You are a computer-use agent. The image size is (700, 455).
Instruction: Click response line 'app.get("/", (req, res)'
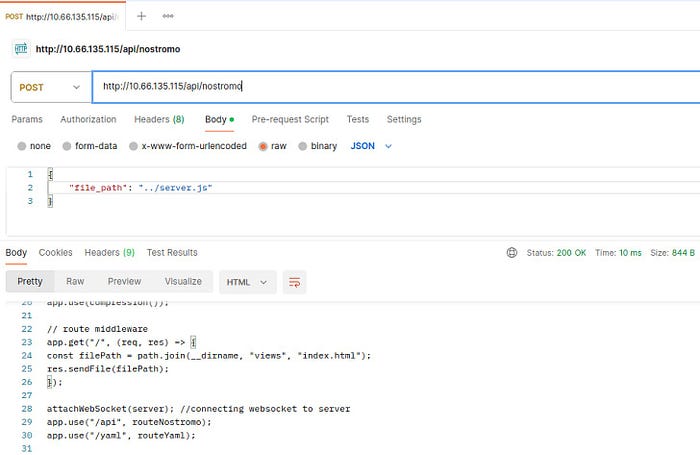click(x=121, y=342)
